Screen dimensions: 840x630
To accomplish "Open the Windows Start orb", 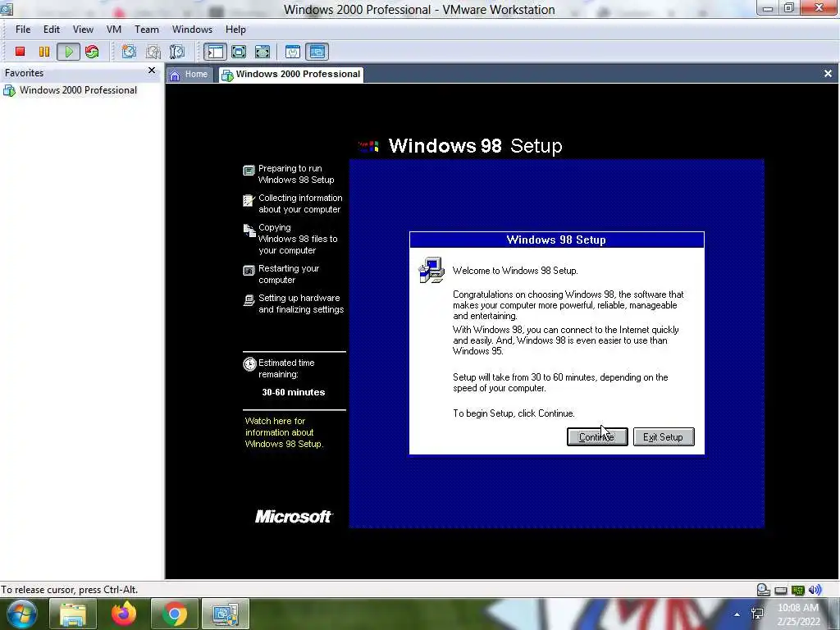I will pyautogui.click(x=21, y=614).
